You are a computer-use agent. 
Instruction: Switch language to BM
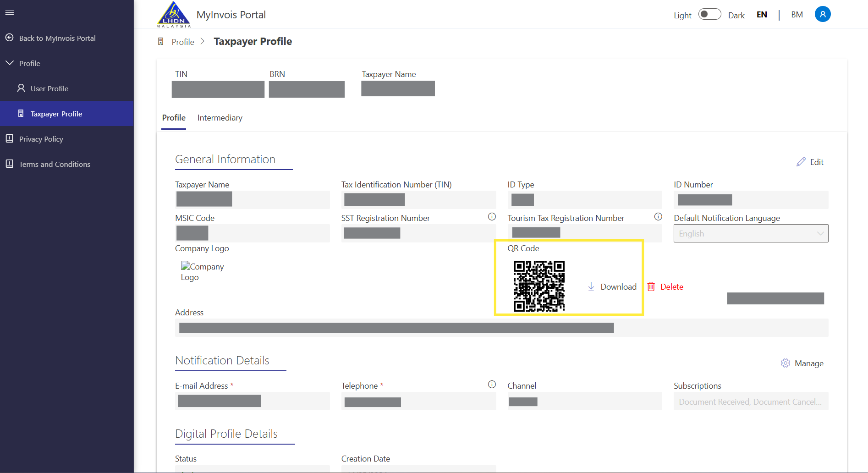[x=797, y=15]
